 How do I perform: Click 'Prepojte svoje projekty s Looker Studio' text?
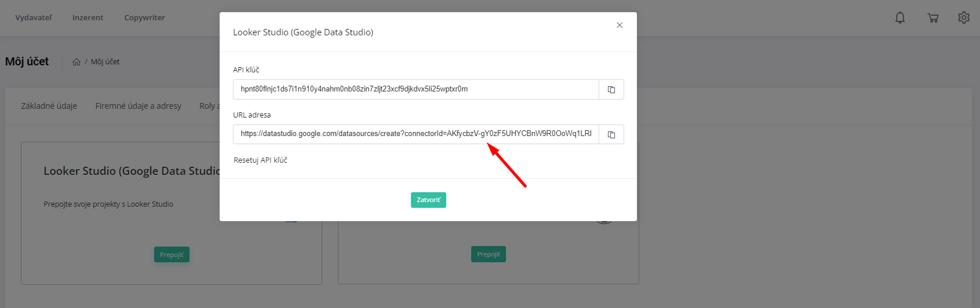click(x=108, y=204)
